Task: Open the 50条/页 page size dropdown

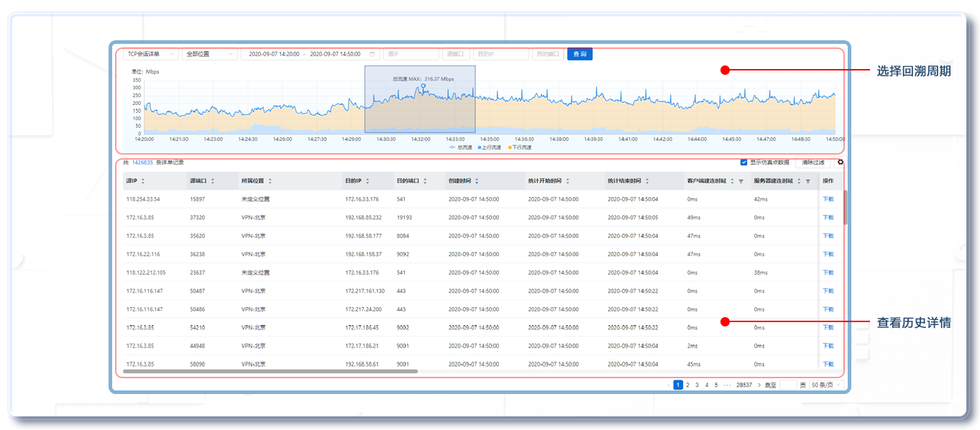Action: click(x=826, y=385)
